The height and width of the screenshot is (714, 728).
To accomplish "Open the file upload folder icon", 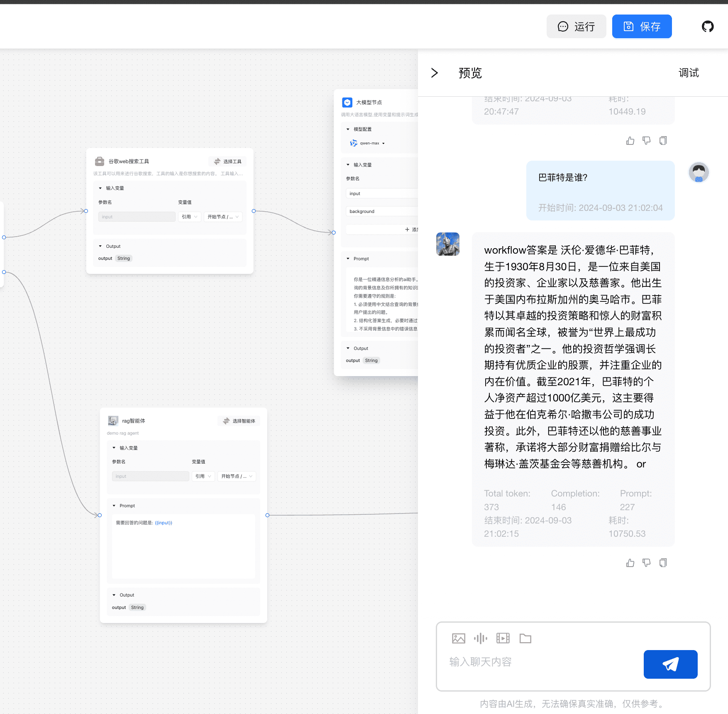I will pos(525,638).
